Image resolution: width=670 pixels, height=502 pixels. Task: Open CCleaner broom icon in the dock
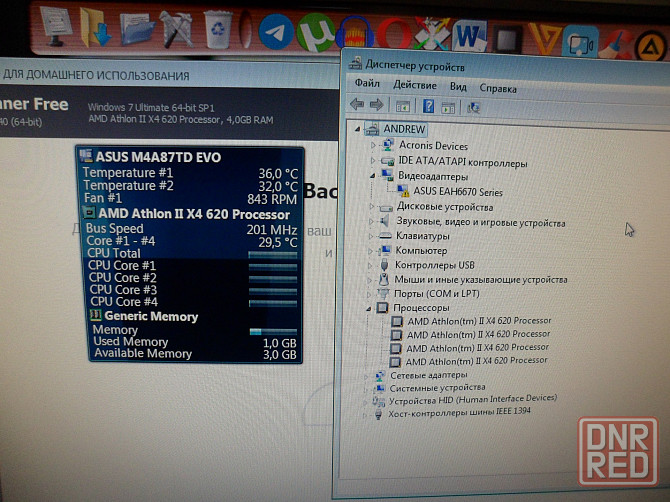(615, 45)
